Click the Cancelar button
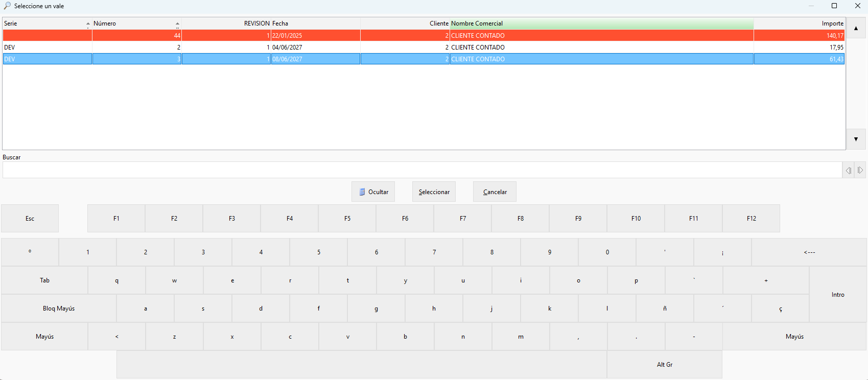Viewport: 868px width, 380px height. [495, 192]
